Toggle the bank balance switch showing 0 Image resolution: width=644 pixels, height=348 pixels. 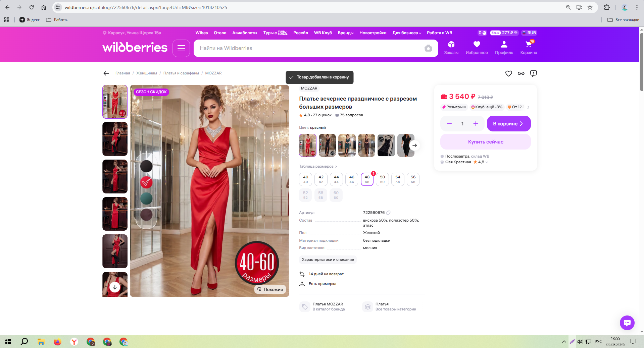(x=482, y=33)
